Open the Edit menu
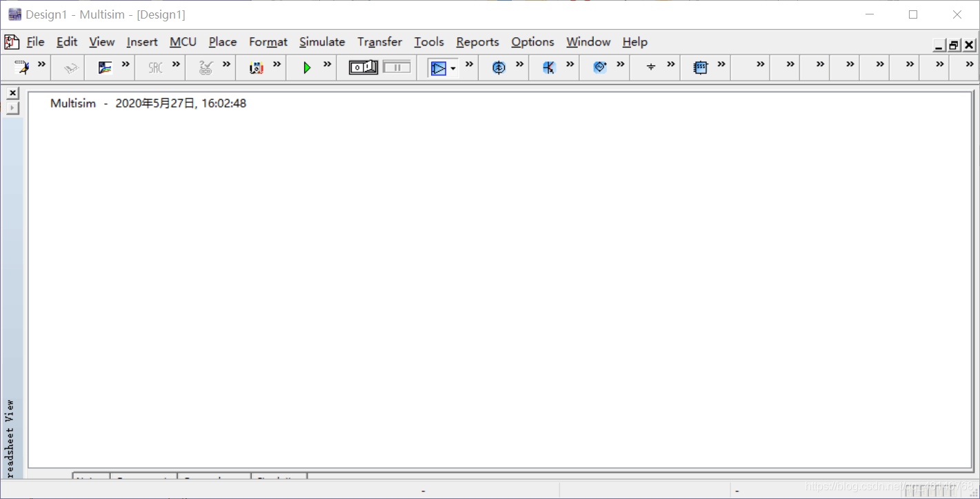This screenshot has height=499, width=980. pos(67,42)
